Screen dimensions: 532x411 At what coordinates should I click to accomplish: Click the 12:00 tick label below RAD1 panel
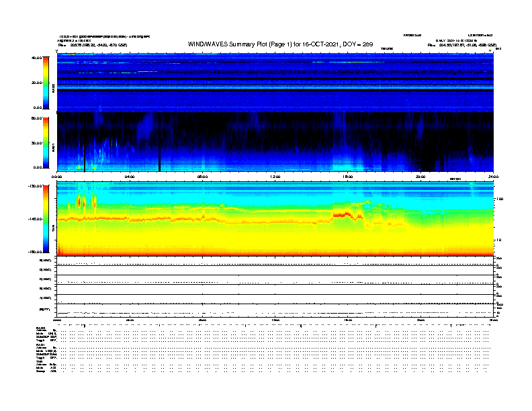point(275,177)
